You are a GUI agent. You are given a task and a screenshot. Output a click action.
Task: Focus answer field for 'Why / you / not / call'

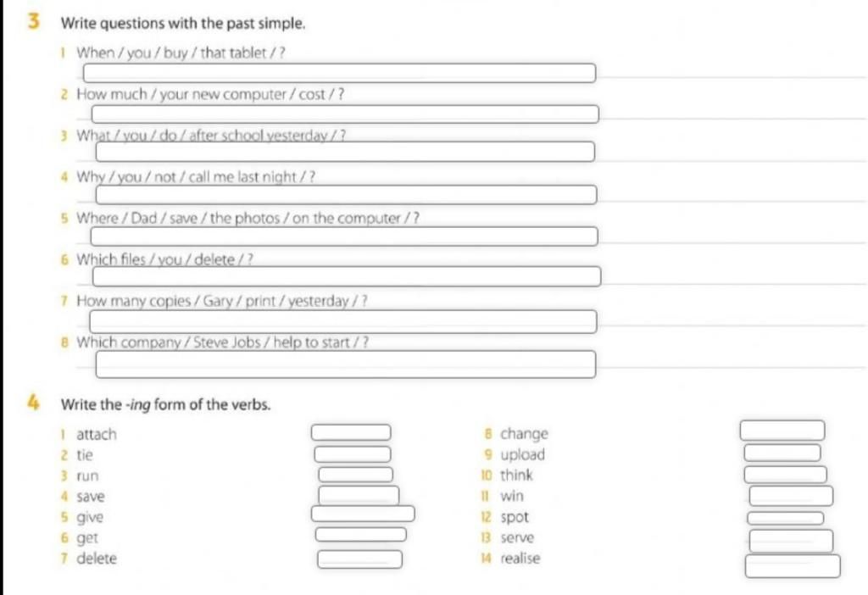(346, 195)
